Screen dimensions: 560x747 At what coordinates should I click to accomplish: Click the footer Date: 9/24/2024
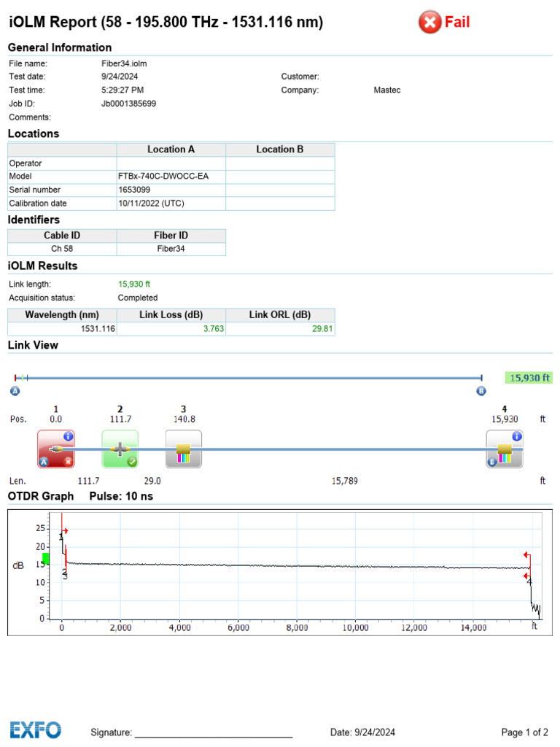point(363,732)
